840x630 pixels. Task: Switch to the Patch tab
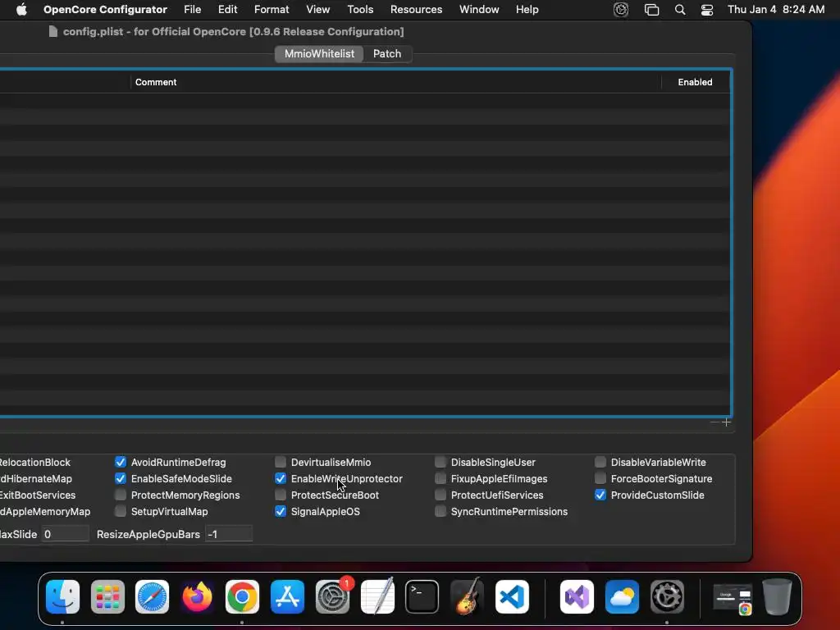click(x=387, y=53)
